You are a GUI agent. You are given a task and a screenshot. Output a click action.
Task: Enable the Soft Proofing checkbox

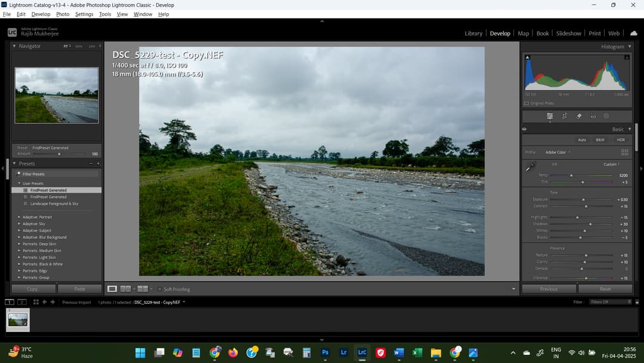(x=159, y=289)
